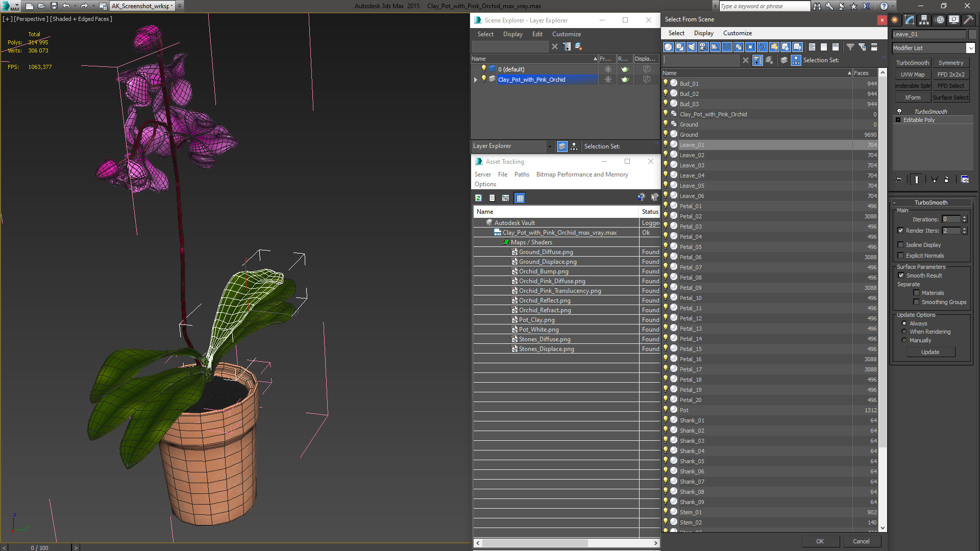Screen dimensions: 980x551
Task: Undo the last action in the toolbar
Action: (66, 6)
